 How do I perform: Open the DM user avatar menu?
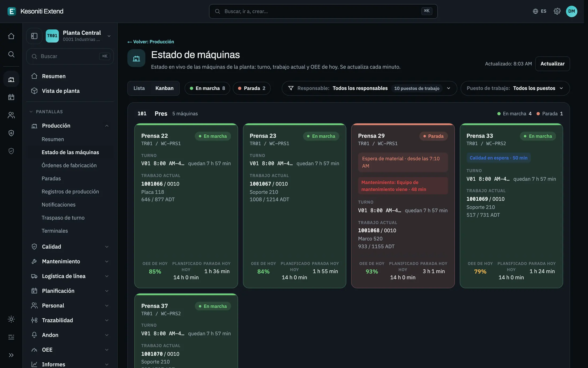(x=571, y=11)
